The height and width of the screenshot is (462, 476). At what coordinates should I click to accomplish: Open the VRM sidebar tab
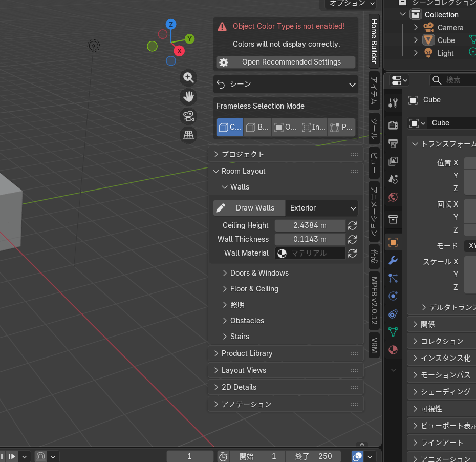374,342
